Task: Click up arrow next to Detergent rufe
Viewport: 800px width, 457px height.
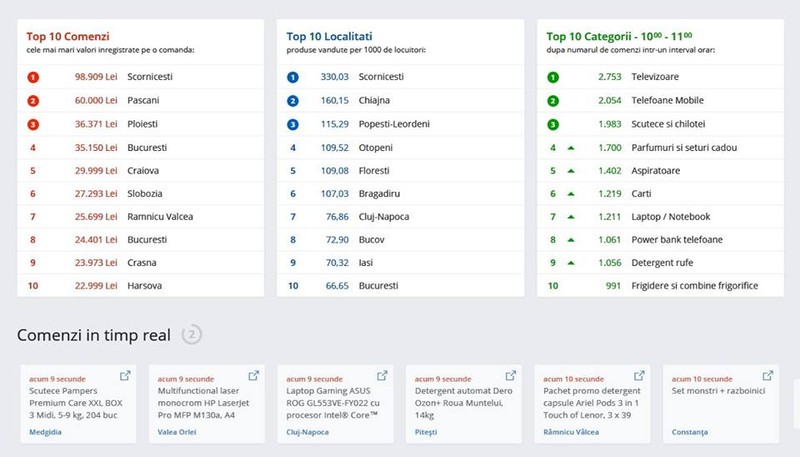Action: [571, 263]
